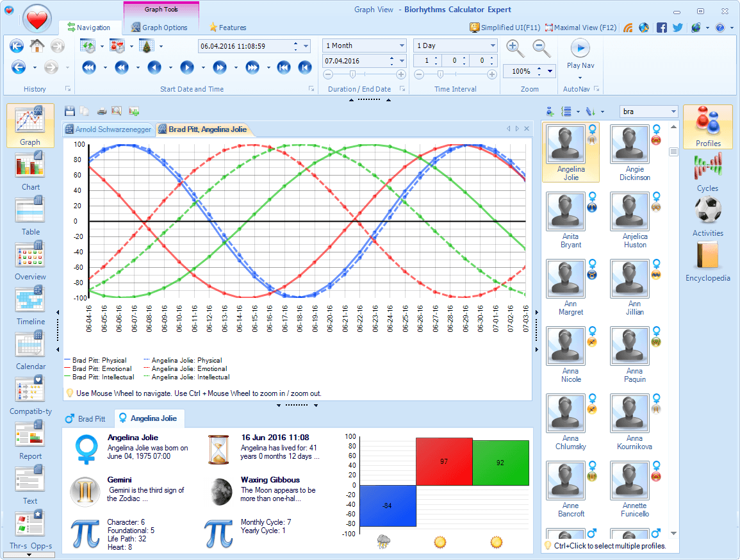The image size is (740, 560).
Task: Select the Anne Bancroft profile
Action: (x=571, y=490)
